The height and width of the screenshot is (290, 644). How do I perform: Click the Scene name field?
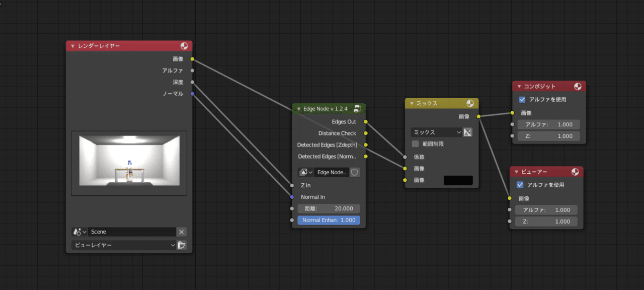[x=132, y=232]
